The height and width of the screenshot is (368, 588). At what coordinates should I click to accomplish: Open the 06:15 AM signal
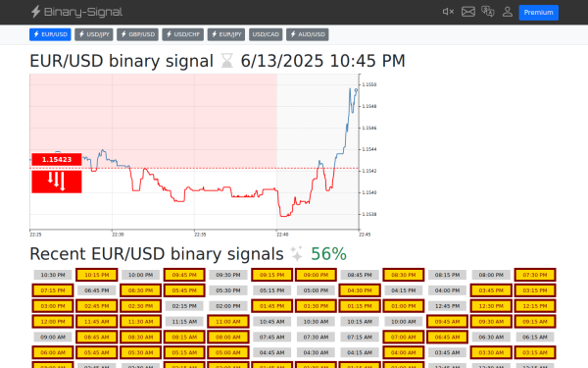coord(535,338)
